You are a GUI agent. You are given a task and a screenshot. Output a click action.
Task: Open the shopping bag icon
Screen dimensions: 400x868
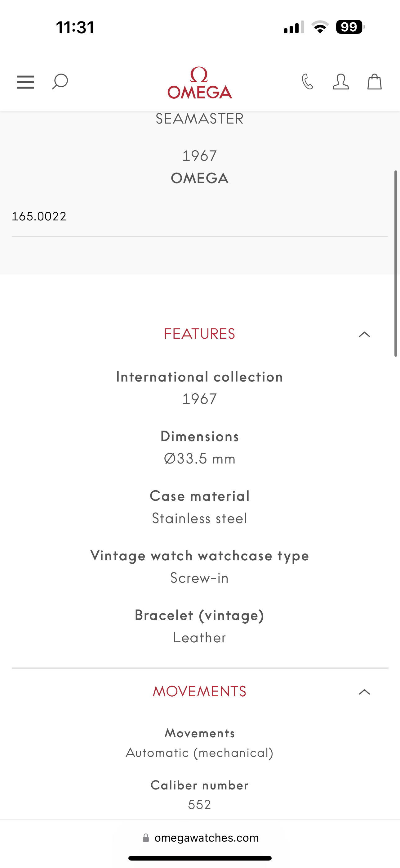point(374,82)
